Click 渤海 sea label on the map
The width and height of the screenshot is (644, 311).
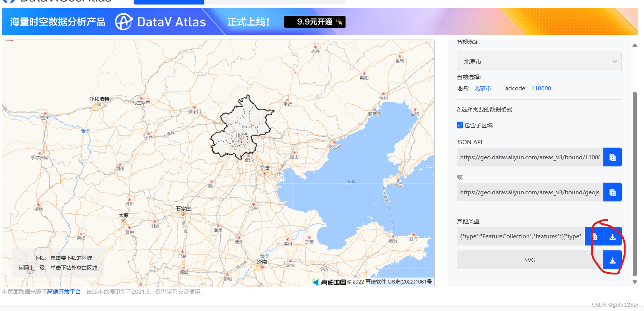click(350, 182)
